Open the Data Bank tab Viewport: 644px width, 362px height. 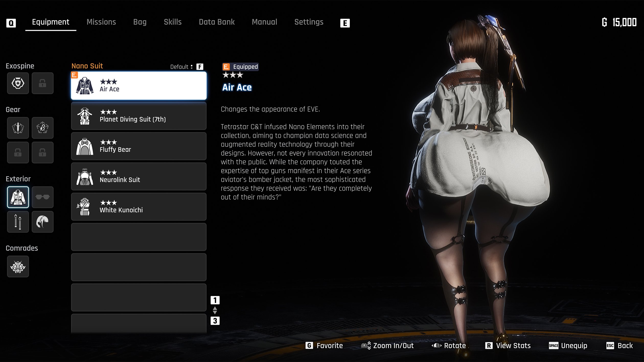(x=216, y=22)
